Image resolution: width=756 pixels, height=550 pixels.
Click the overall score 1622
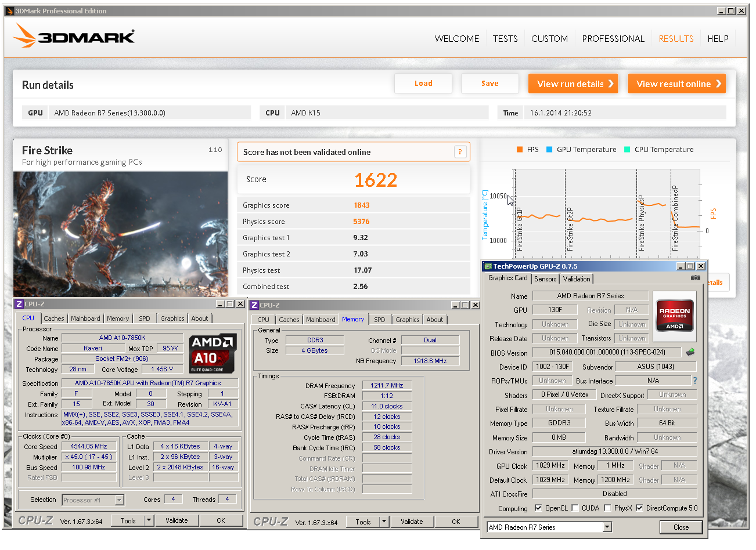pyautogui.click(x=376, y=180)
